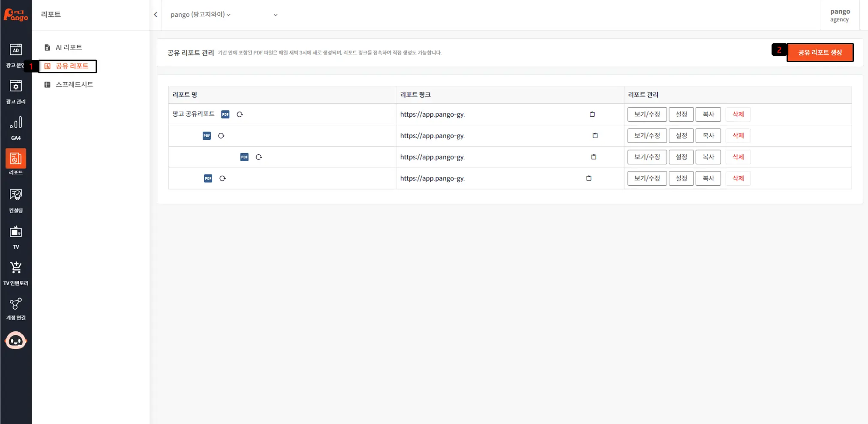Open the 광고 관리 sidebar icon

tap(16, 91)
